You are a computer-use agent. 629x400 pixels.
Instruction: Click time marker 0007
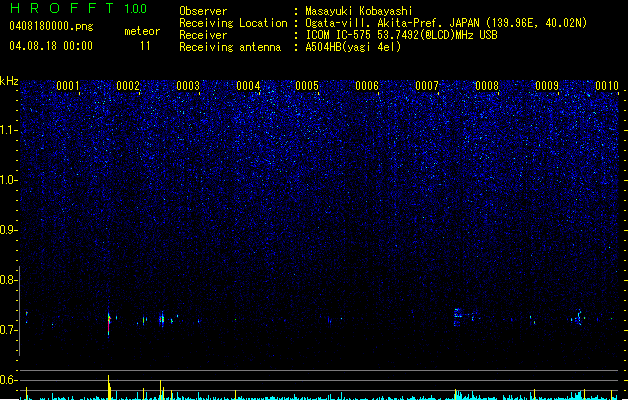coord(427,86)
